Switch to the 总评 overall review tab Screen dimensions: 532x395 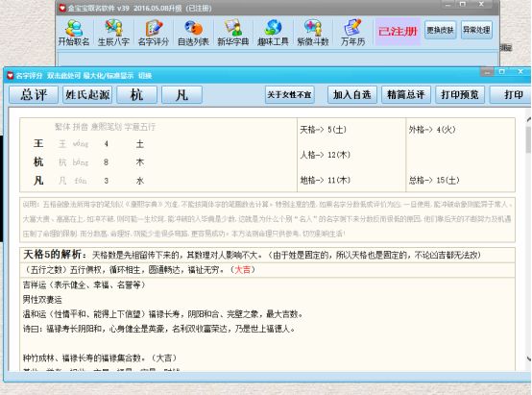tap(34, 95)
